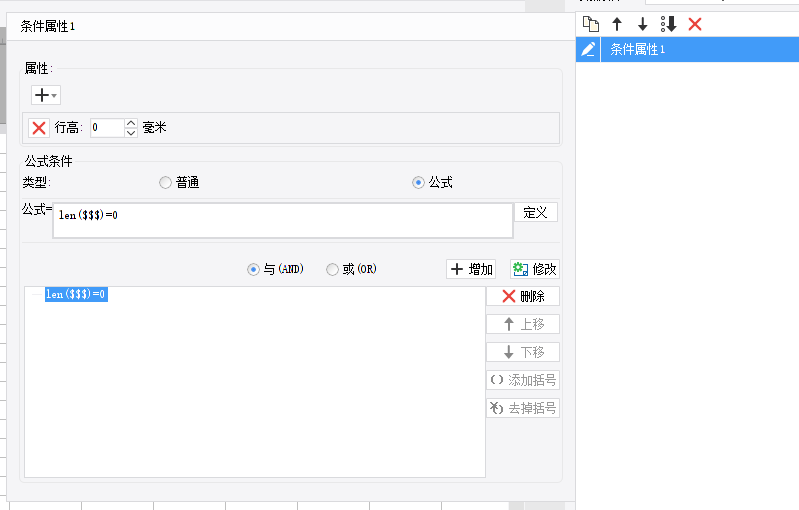Increase the row height stepper value
The image size is (799, 510).
pos(131,123)
